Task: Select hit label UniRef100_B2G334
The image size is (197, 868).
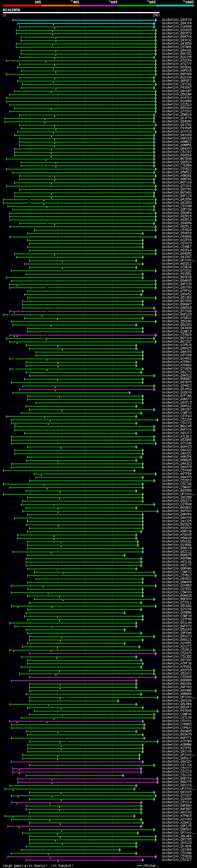Action: click(x=177, y=78)
